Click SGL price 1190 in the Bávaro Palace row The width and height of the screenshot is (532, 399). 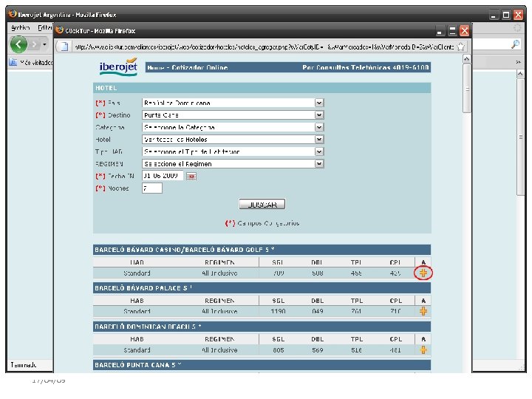coord(279,311)
